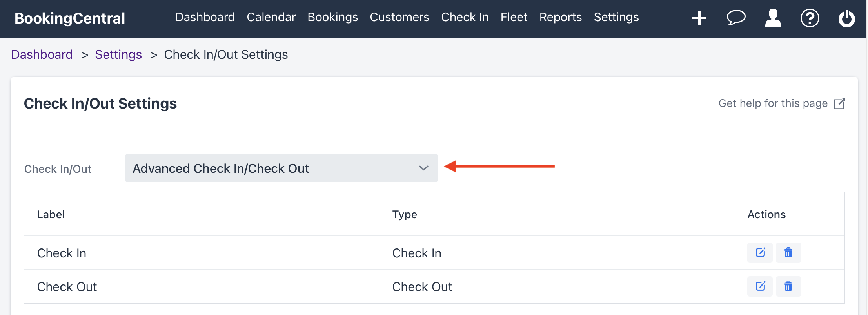Screen dimensions: 868x315
Task: Open the chat messages speech bubble icon
Action: point(736,18)
